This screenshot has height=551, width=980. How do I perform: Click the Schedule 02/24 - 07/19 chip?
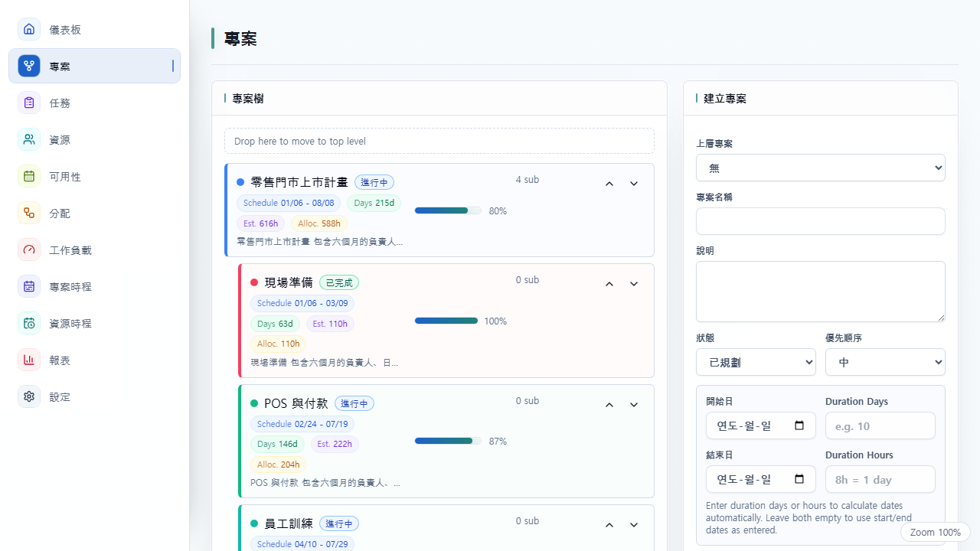point(302,424)
